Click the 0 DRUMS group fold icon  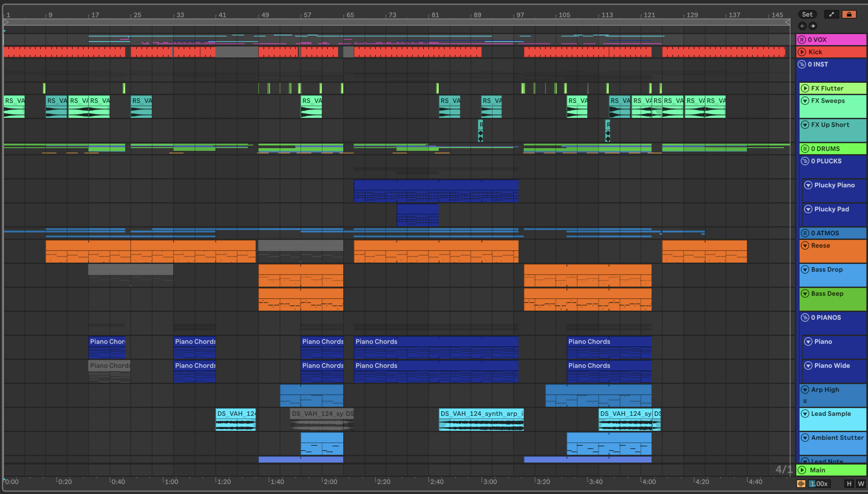pos(804,149)
